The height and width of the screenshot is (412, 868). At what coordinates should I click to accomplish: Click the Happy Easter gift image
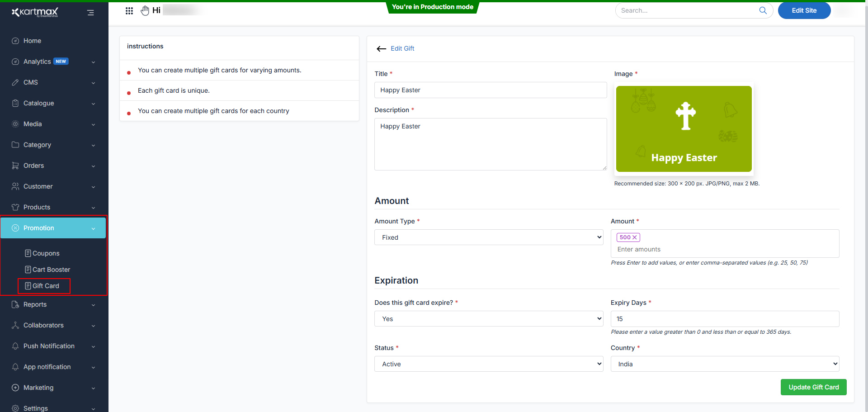coord(684,129)
